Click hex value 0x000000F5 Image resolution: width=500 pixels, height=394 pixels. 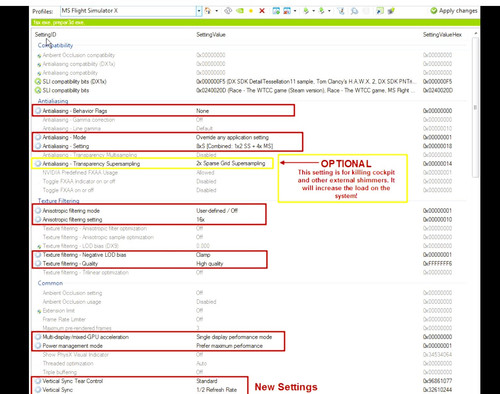438,81
